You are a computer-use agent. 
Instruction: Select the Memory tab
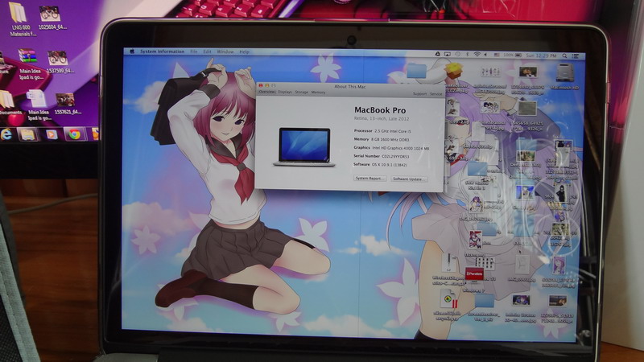pos(319,93)
